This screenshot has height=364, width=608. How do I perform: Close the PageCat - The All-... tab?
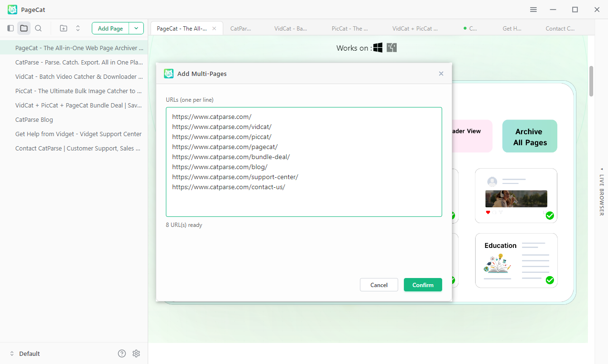pyautogui.click(x=214, y=28)
